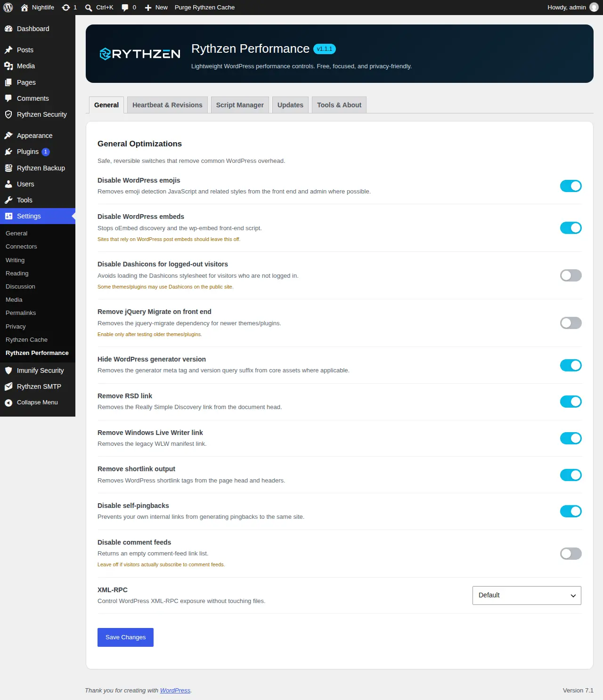Open Media settings submenu item

click(38, 300)
